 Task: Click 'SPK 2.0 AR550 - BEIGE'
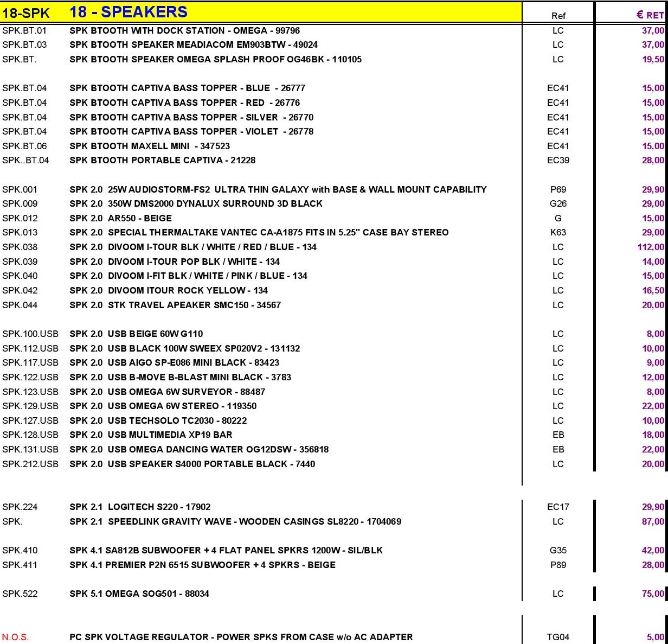tap(120, 218)
